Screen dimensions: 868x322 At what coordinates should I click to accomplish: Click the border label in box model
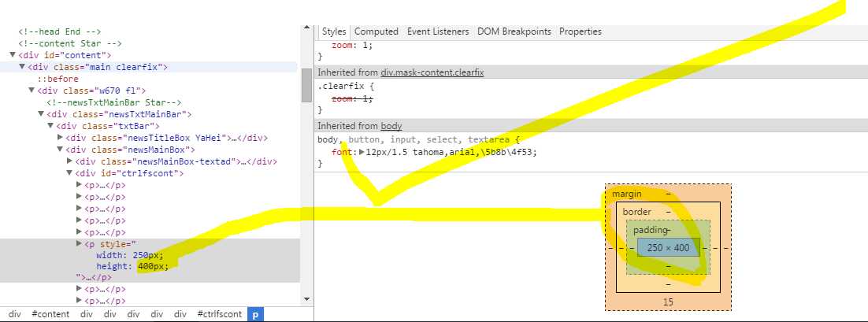tap(636, 211)
